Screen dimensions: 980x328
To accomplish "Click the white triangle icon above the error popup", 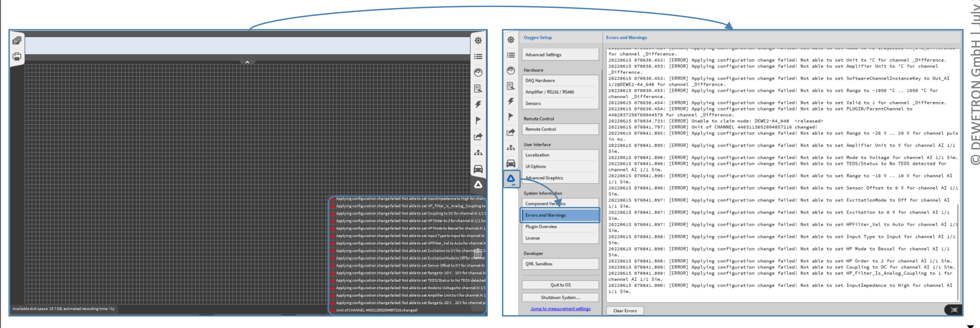I will tap(478, 185).
